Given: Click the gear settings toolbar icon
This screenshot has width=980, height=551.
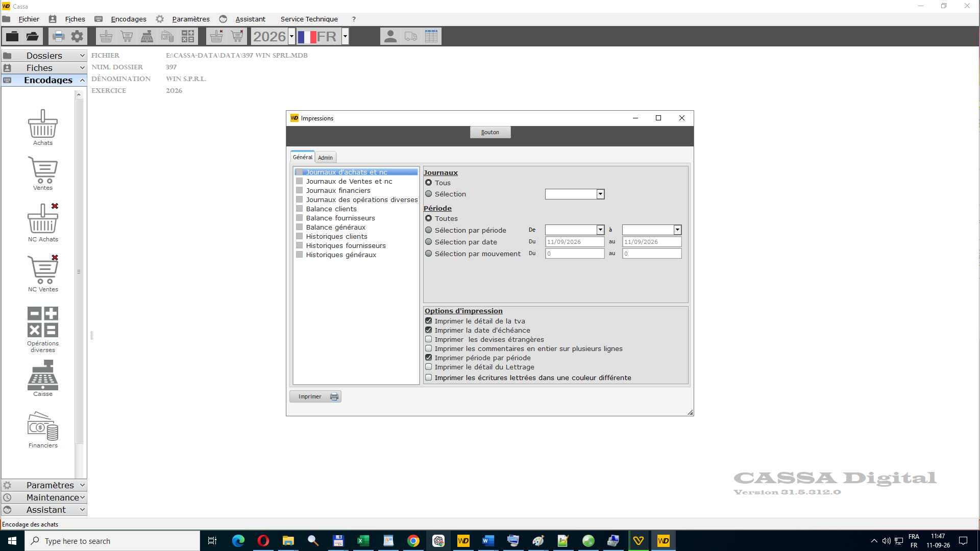Looking at the screenshot, I should [77, 36].
